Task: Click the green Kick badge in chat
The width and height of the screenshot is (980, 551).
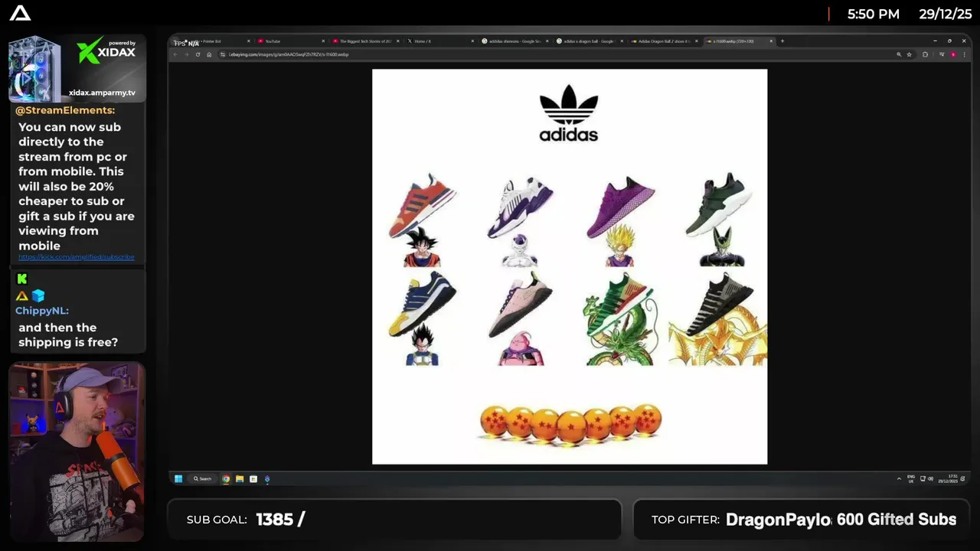Action: click(22, 279)
